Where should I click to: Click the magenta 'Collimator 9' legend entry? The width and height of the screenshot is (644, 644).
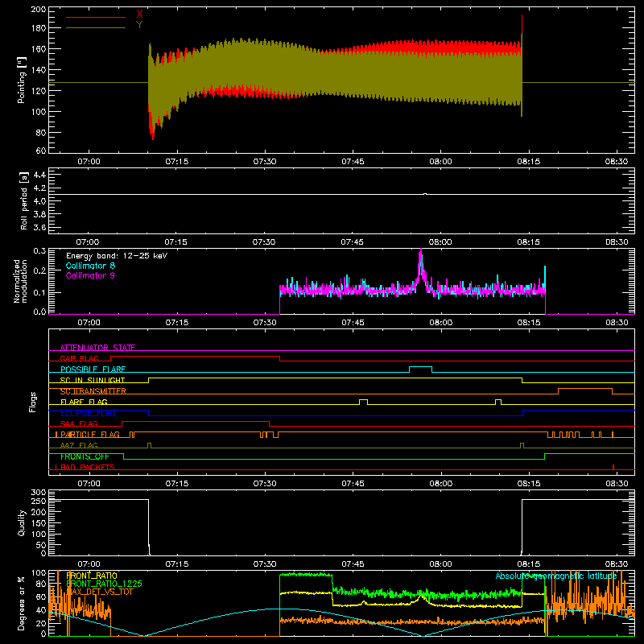(90, 275)
